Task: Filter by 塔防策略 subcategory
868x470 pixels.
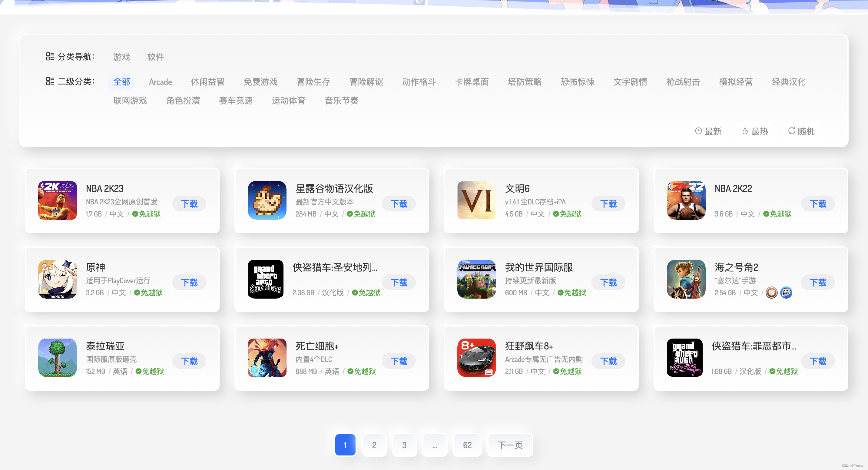Action: coord(525,81)
